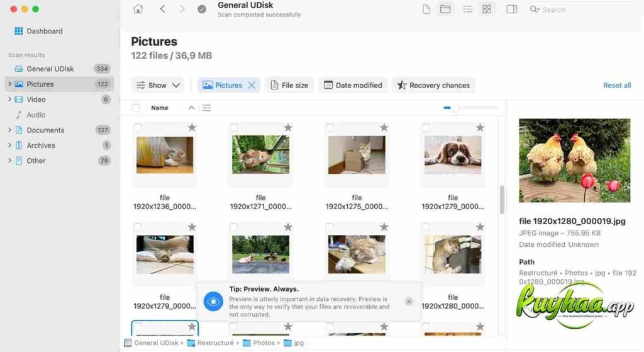Expand the Other sidebar chevron
The image size is (644, 352).
[9, 161]
